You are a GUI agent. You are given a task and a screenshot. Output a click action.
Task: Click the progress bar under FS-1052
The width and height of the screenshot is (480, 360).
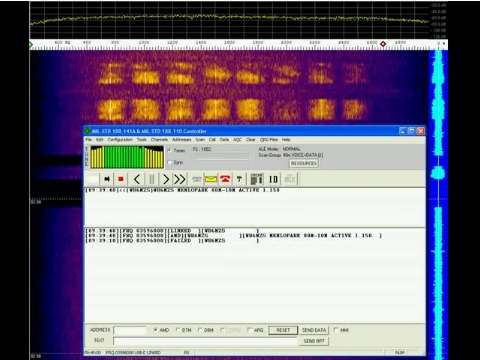coord(221,156)
